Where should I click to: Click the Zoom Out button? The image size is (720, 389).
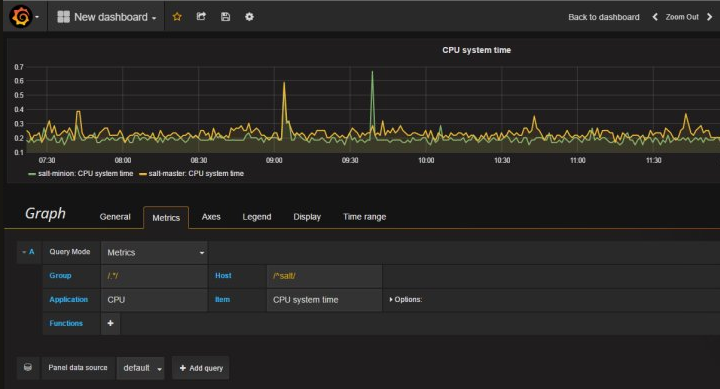tap(682, 17)
